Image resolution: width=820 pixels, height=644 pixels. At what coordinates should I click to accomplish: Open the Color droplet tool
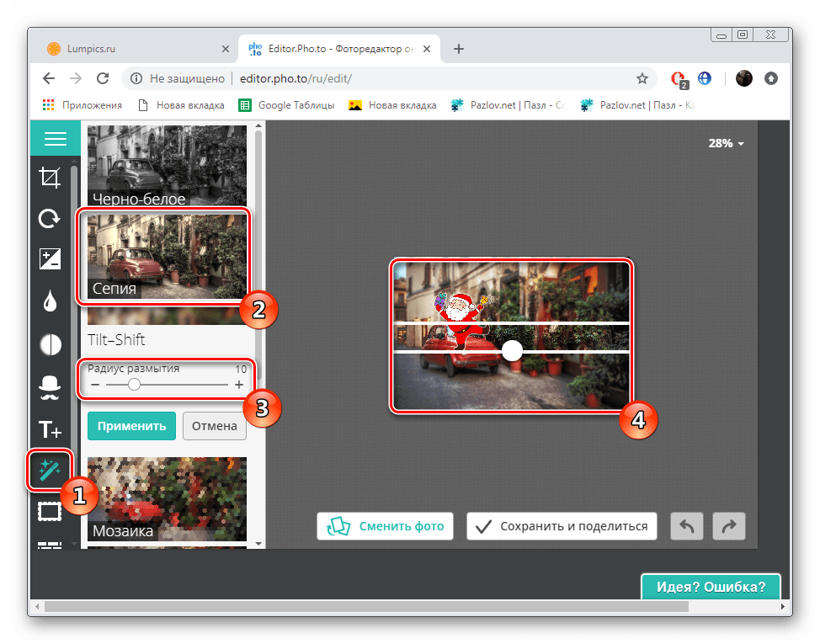[x=51, y=301]
